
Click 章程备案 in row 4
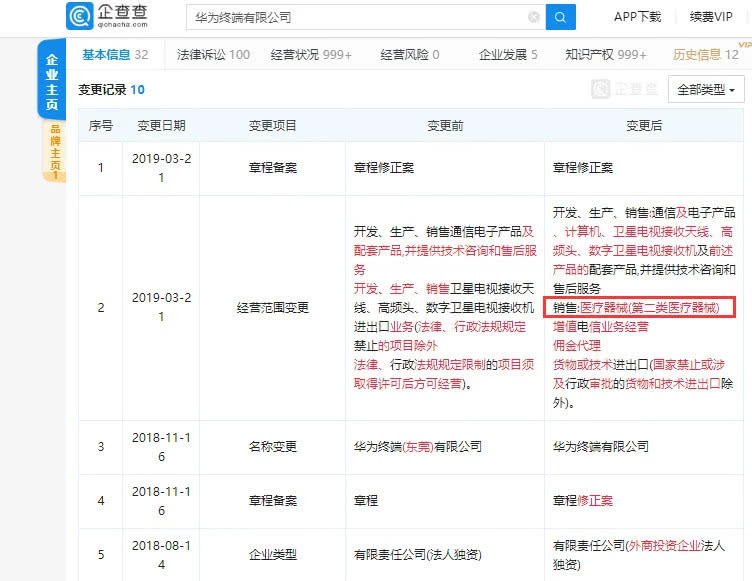[x=272, y=501]
